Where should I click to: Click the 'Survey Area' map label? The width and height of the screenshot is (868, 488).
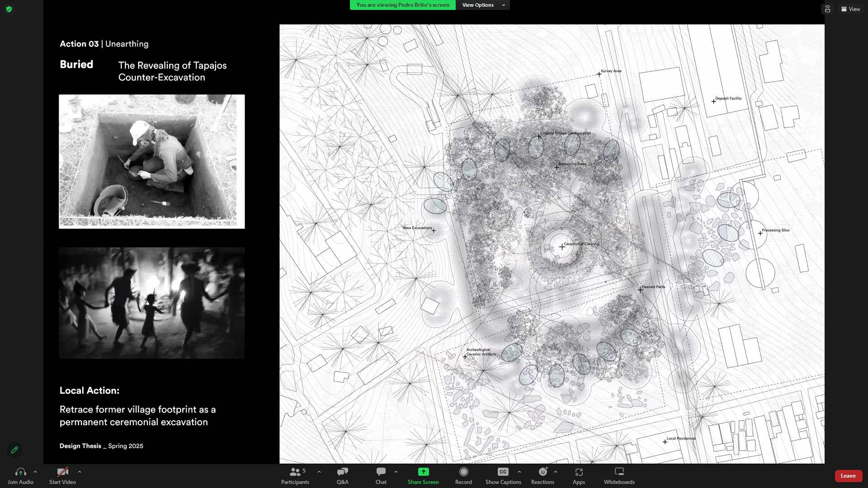click(x=611, y=71)
